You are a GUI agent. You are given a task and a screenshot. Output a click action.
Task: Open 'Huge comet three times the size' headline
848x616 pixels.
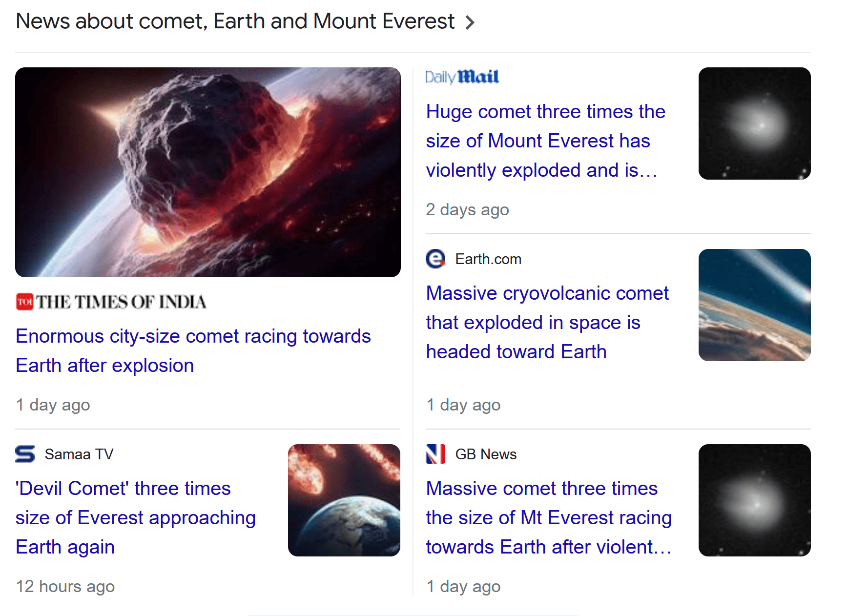click(x=545, y=141)
